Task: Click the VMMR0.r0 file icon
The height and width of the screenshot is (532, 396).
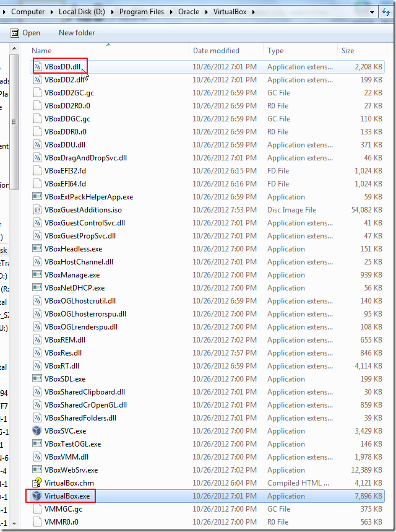Action: point(37,522)
